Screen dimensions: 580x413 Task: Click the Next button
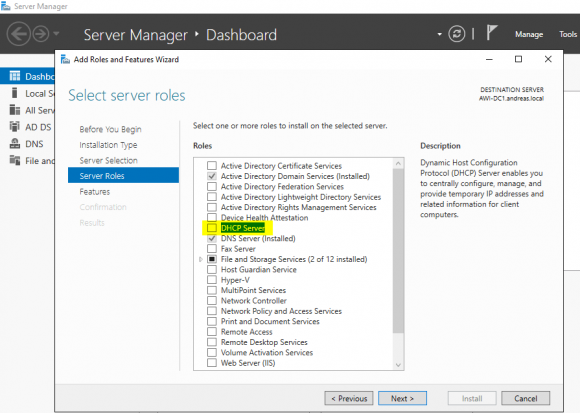402,398
